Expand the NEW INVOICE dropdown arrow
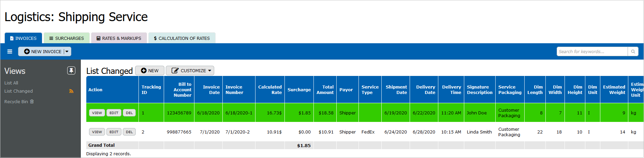This screenshot has width=644, height=158. tap(67, 51)
